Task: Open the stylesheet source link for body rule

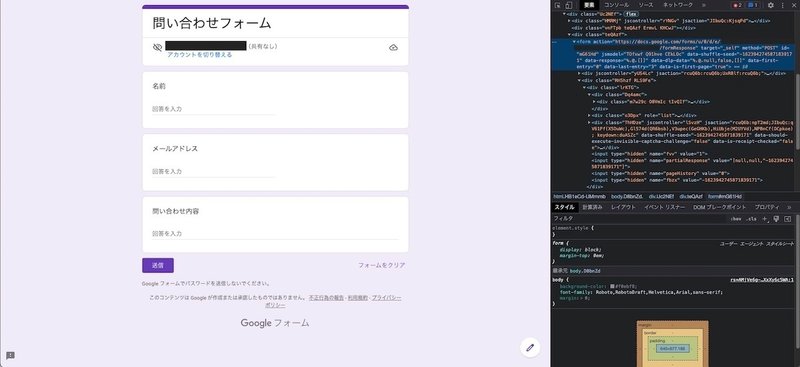Action: tap(762, 280)
